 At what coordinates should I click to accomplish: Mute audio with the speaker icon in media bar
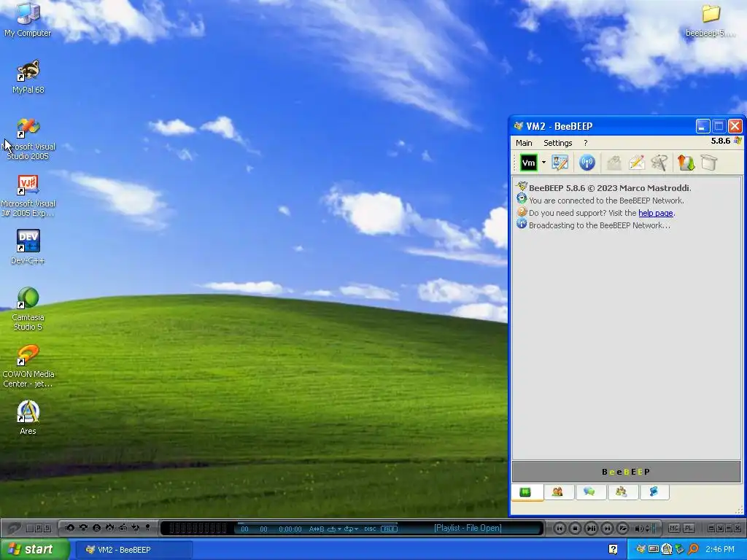click(639, 528)
